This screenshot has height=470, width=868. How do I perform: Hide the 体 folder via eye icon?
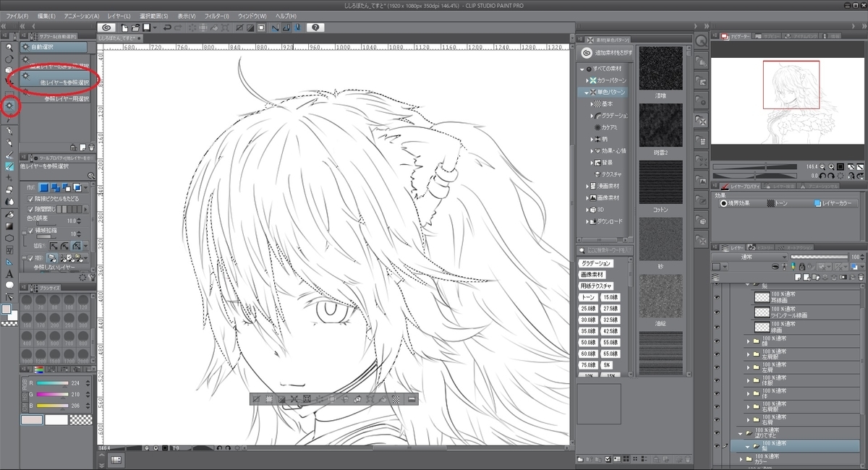click(x=718, y=393)
